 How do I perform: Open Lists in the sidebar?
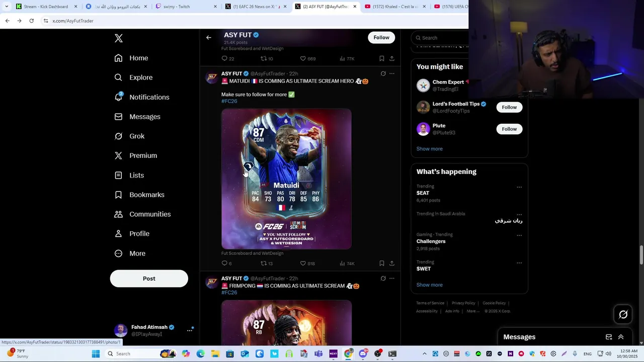pyautogui.click(x=129, y=175)
